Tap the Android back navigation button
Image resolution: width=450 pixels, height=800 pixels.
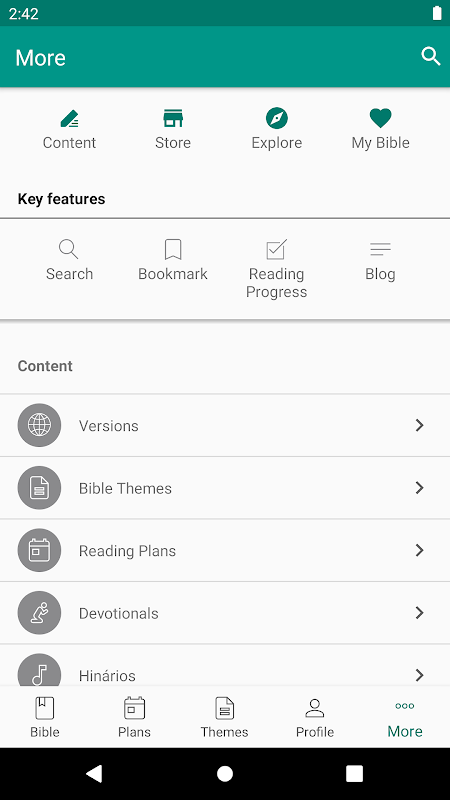pos(94,773)
